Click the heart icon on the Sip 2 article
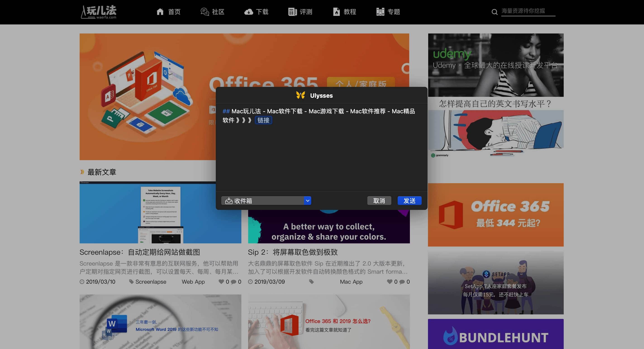The height and width of the screenshot is (349, 644). pyautogui.click(x=390, y=282)
